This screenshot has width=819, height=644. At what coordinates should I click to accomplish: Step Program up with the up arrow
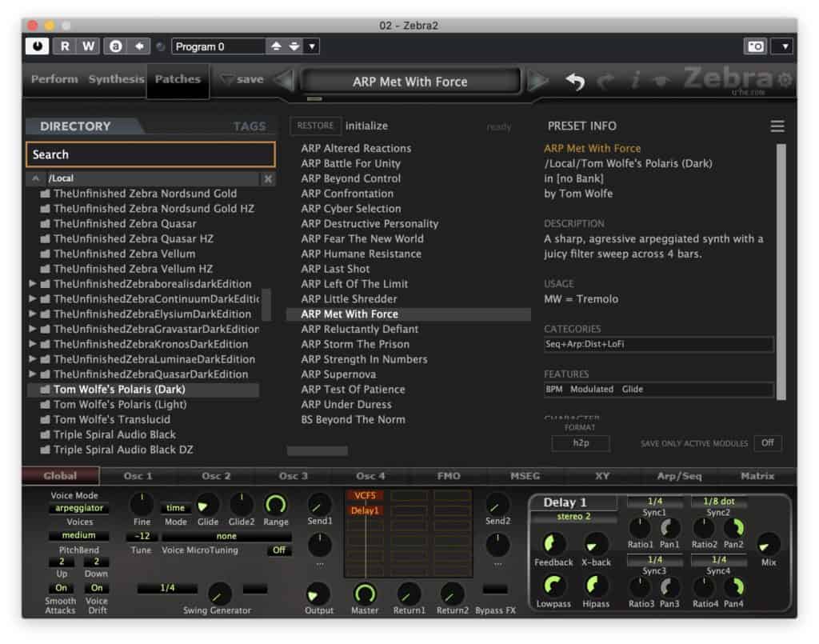tap(276, 46)
